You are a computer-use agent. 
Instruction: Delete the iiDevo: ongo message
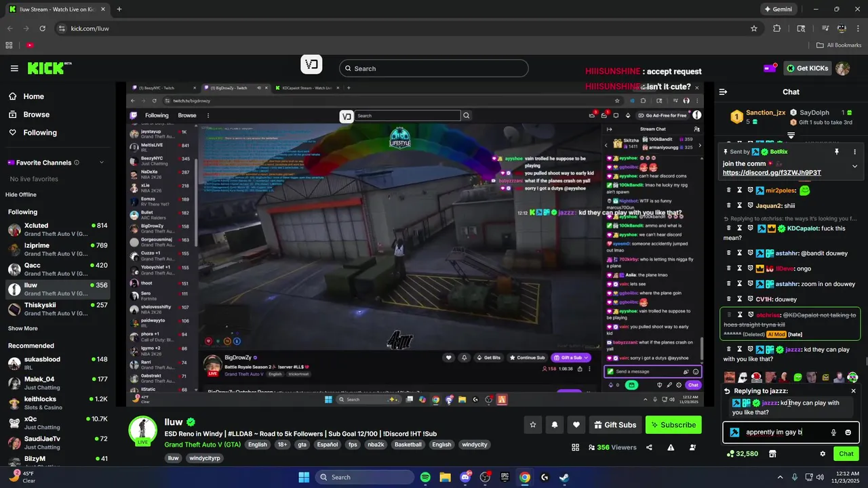pos(729,268)
